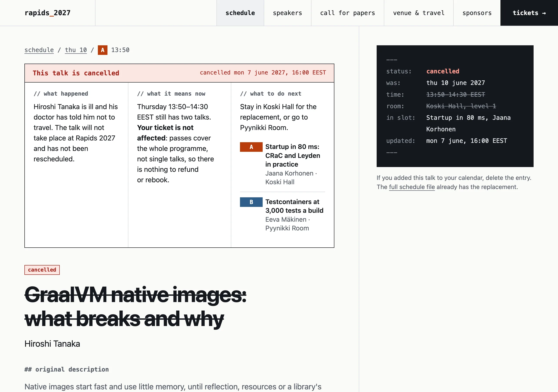Open thu 10 breadcrumb link
558x392 pixels.
click(76, 50)
